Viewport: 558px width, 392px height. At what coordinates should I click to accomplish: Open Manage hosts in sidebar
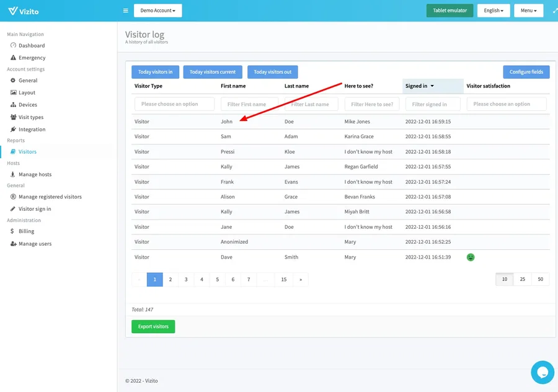[35, 174]
